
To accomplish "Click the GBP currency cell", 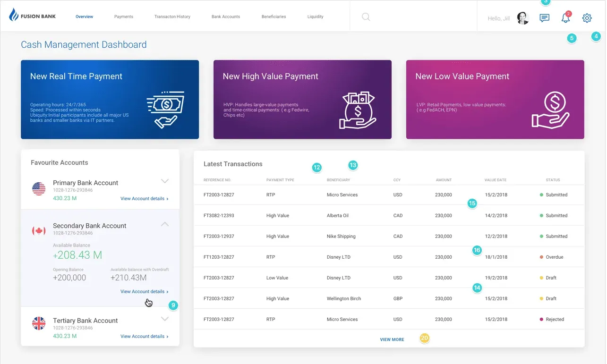I will coord(398,299).
